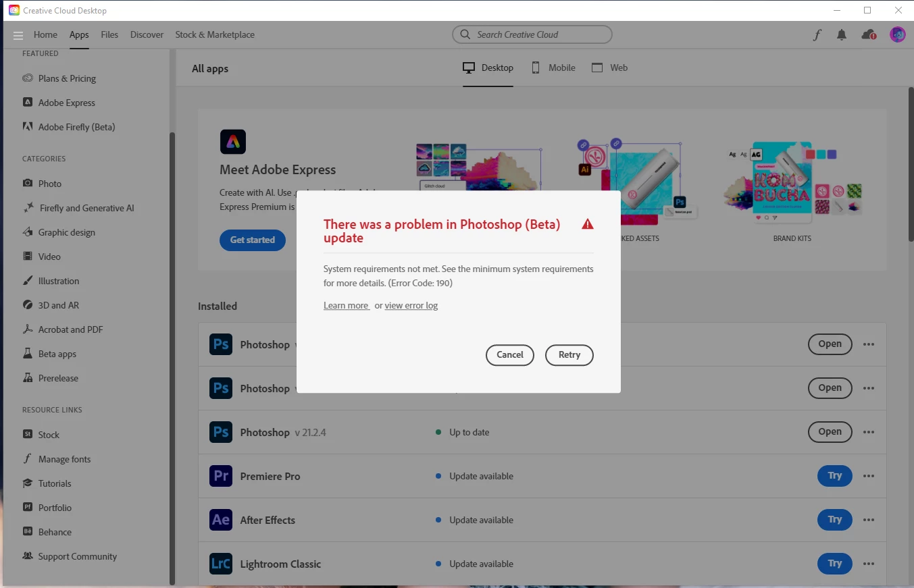
Task: Show notifications with the bell icon
Action: coord(841,34)
